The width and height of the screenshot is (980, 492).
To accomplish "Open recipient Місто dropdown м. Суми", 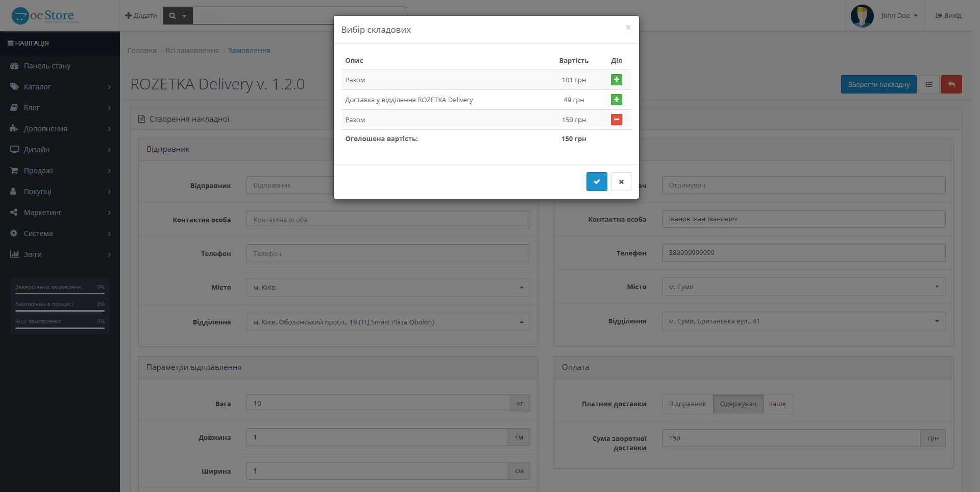I will (x=803, y=287).
